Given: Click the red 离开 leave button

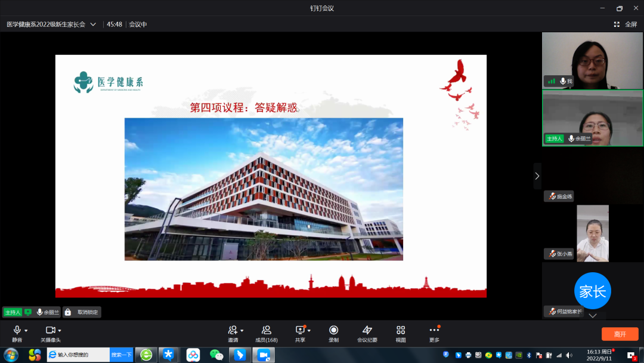Looking at the screenshot, I should 620,334.
